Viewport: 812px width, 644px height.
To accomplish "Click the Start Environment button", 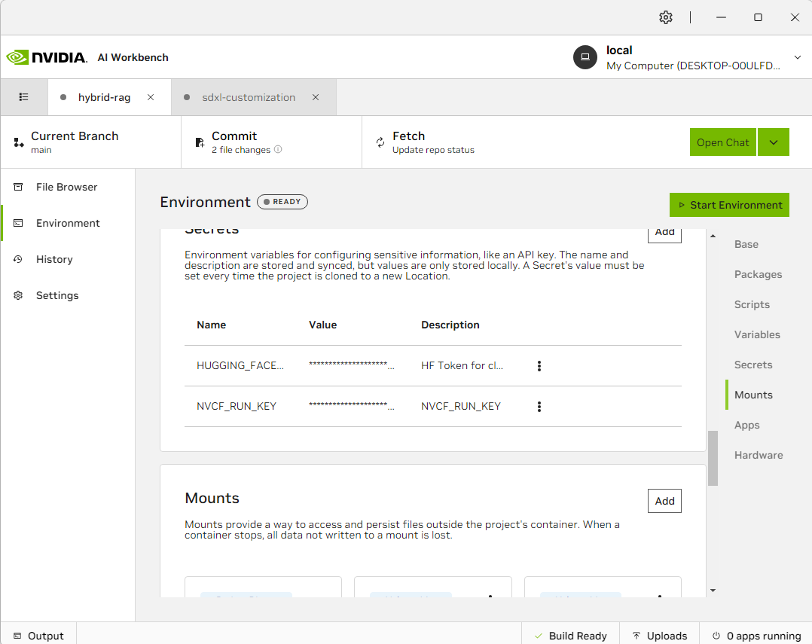I will (729, 205).
